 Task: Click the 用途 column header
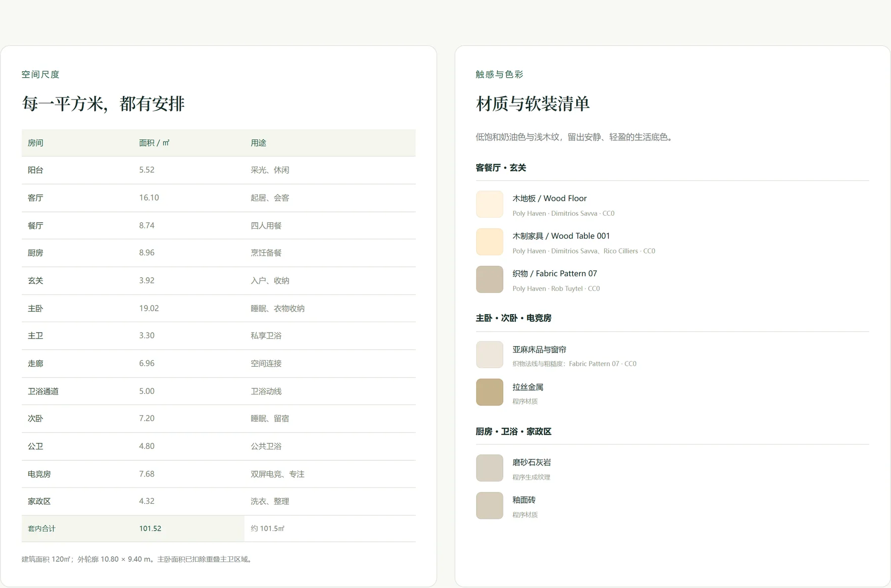click(x=258, y=143)
